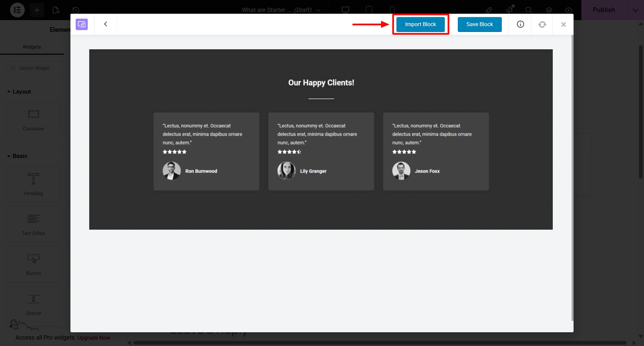Click the editor's bottom horizontal scrollbar
Viewport: 644px width, 346px height.
coord(380,343)
